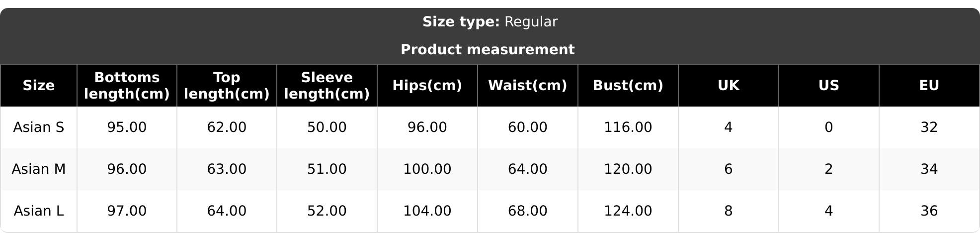The height and width of the screenshot is (233, 980).
Task: Select Asian M EU size 34
Action: [929, 169]
